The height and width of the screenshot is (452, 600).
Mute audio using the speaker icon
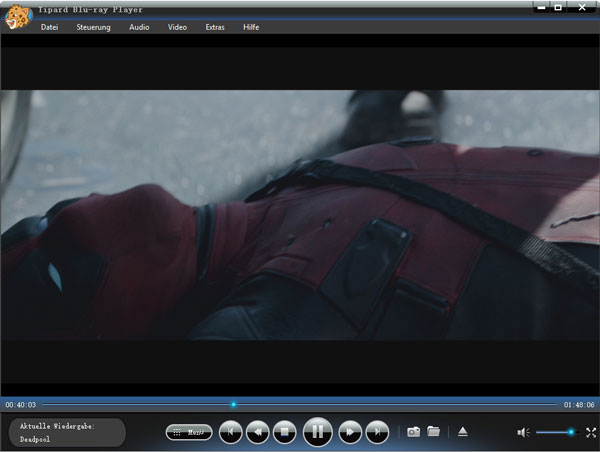point(523,432)
